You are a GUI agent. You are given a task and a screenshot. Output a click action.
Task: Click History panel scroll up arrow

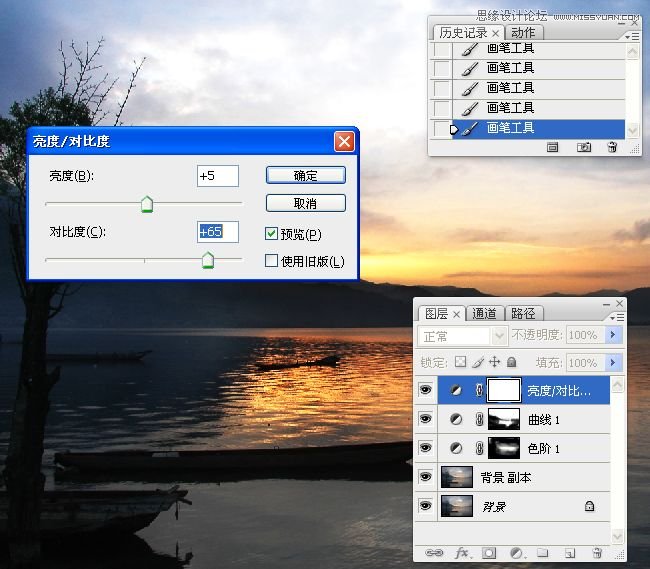point(632,52)
